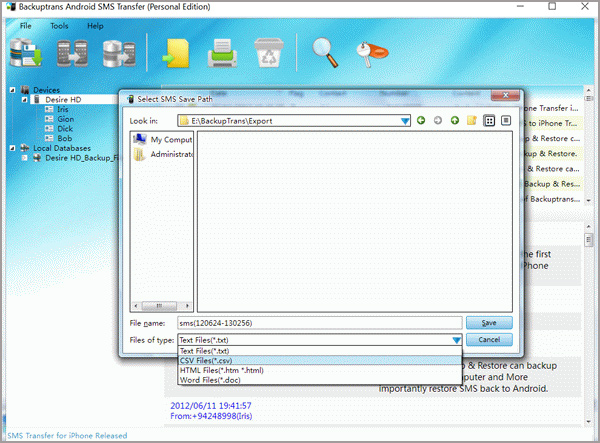Switch to detailed list view

pos(506,121)
